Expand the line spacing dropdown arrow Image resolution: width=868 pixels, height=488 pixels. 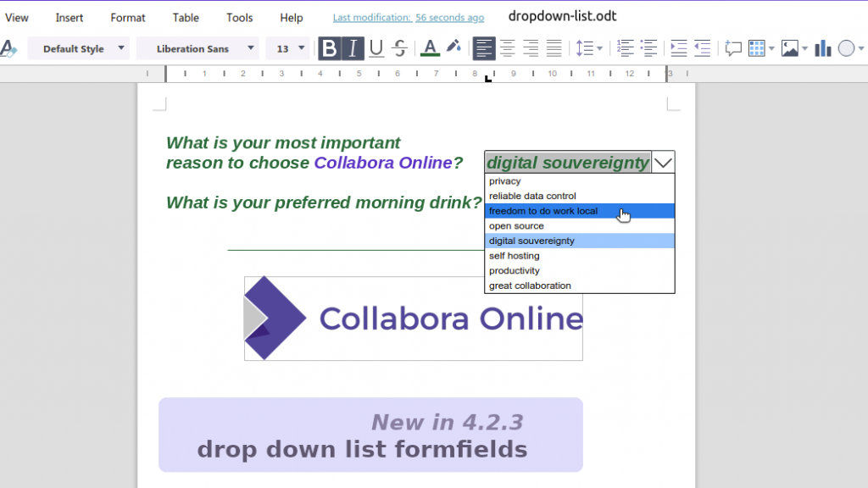coord(599,49)
